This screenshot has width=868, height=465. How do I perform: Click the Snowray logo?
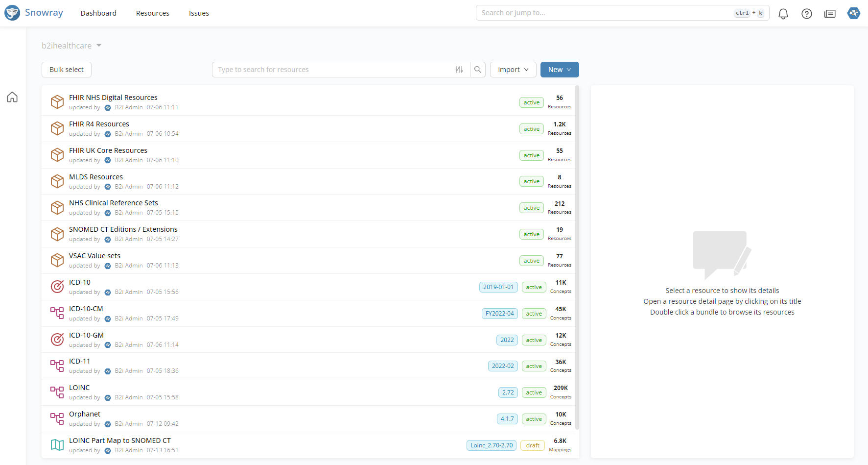[34, 13]
